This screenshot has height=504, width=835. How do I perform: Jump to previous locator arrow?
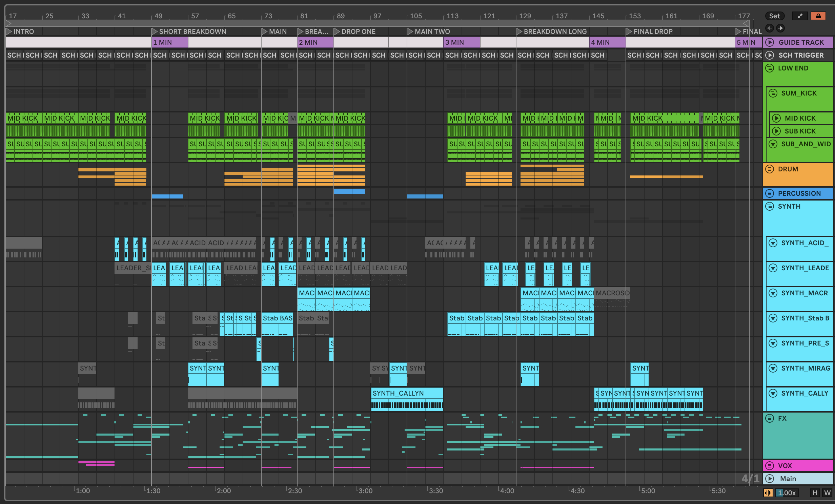(770, 28)
